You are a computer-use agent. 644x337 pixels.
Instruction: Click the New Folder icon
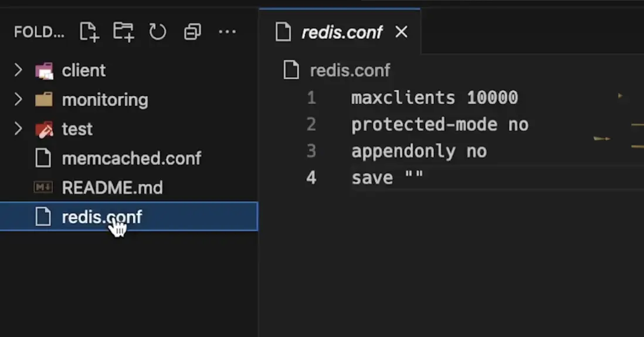click(x=123, y=32)
